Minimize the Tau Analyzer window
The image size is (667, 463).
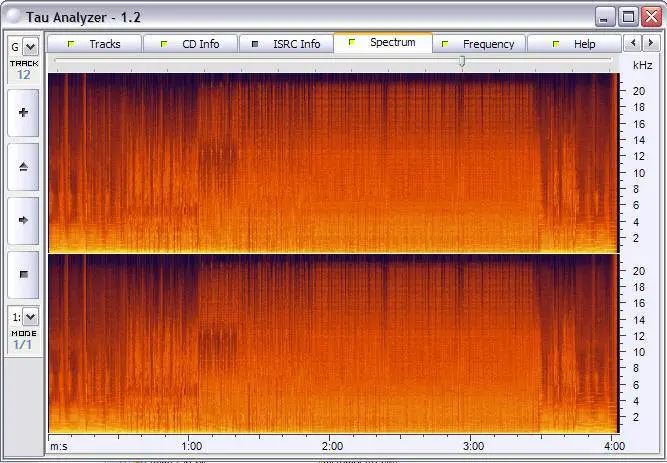coord(605,17)
